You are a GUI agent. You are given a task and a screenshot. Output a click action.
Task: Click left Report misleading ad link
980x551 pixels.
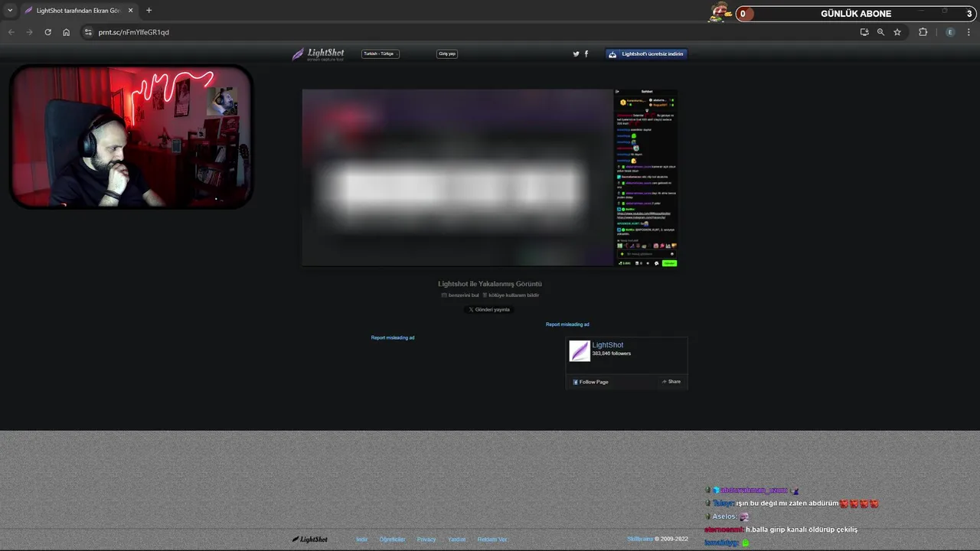click(x=393, y=337)
